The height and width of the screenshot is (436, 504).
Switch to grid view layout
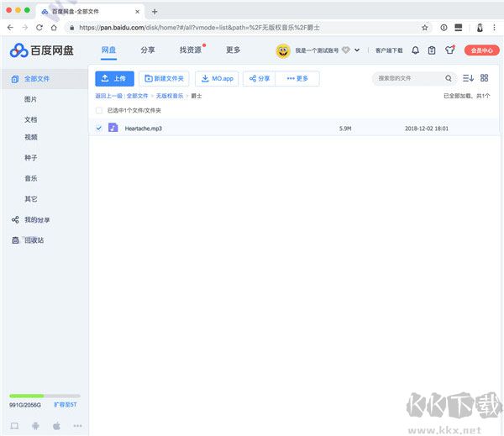(x=484, y=78)
